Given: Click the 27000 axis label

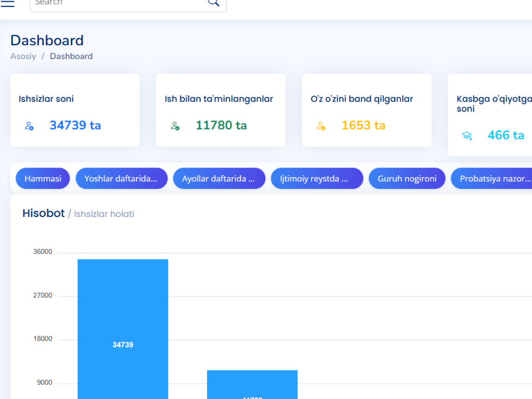Looking at the screenshot, I should tap(43, 295).
